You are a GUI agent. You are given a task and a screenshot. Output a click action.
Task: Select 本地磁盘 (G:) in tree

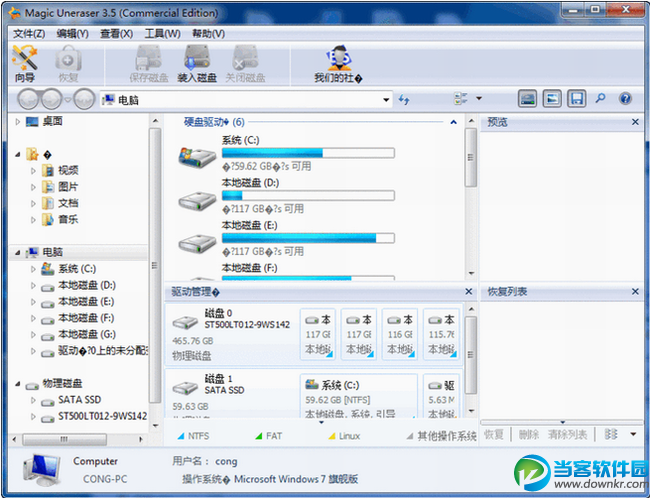(x=79, y=334)
